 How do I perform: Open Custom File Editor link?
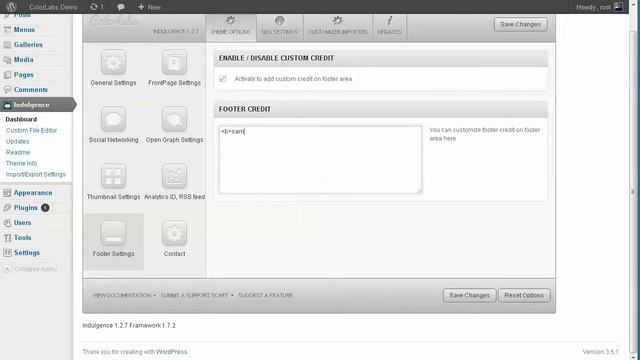[31, 130]
